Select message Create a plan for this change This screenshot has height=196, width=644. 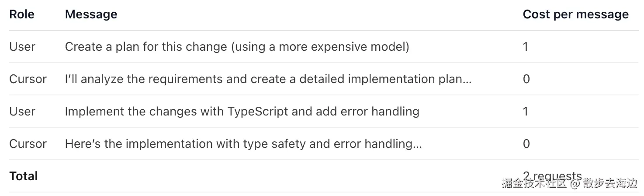[x=237, y=46]
